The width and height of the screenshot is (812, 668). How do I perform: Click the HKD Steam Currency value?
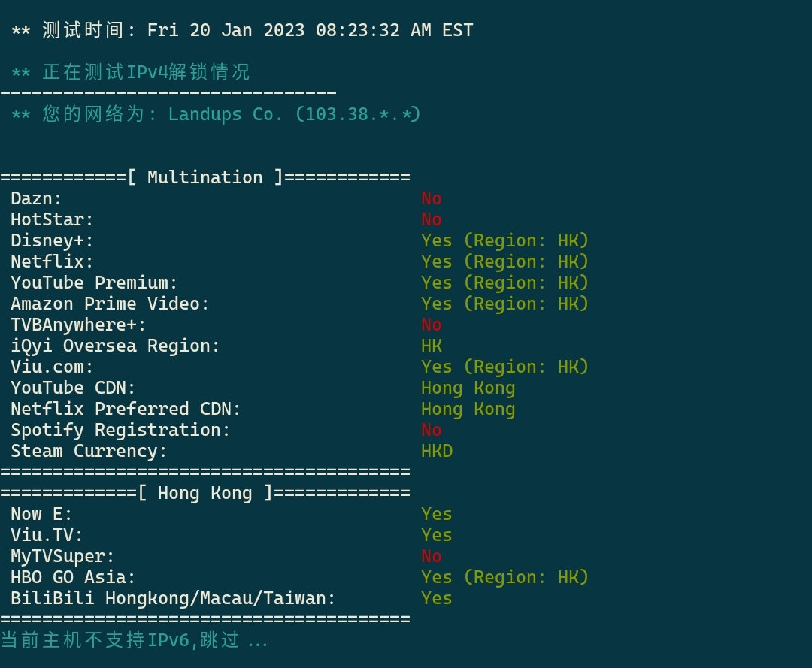pos(437,451)
